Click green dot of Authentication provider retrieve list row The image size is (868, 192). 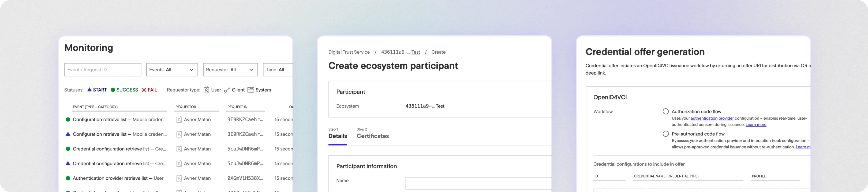point(68,178)
